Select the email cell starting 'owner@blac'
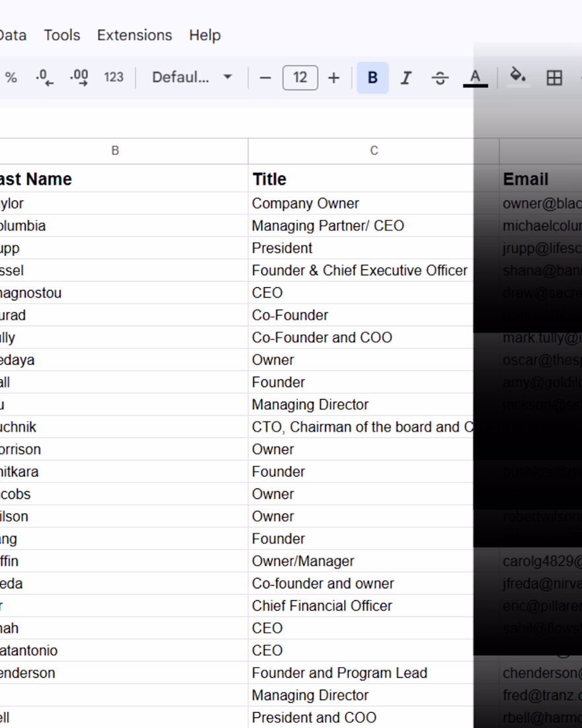The height and width of the screenshot is (728, 582). coord(541,203)
